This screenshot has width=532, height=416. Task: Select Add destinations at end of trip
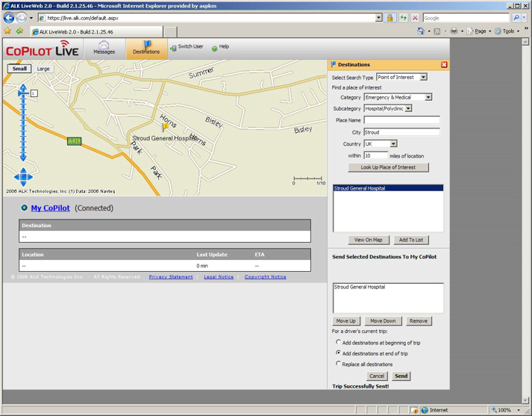338,353
